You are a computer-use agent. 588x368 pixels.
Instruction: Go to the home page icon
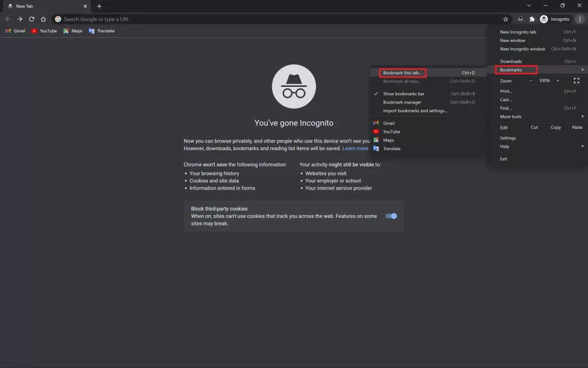(x=43, y=19)
